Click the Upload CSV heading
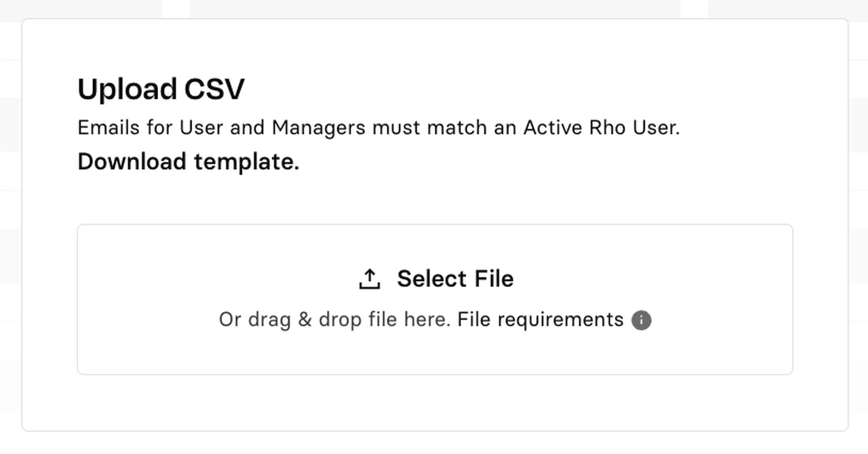Image resolution: width=868 pixels, height=454 pixels. tap(161, 89)
